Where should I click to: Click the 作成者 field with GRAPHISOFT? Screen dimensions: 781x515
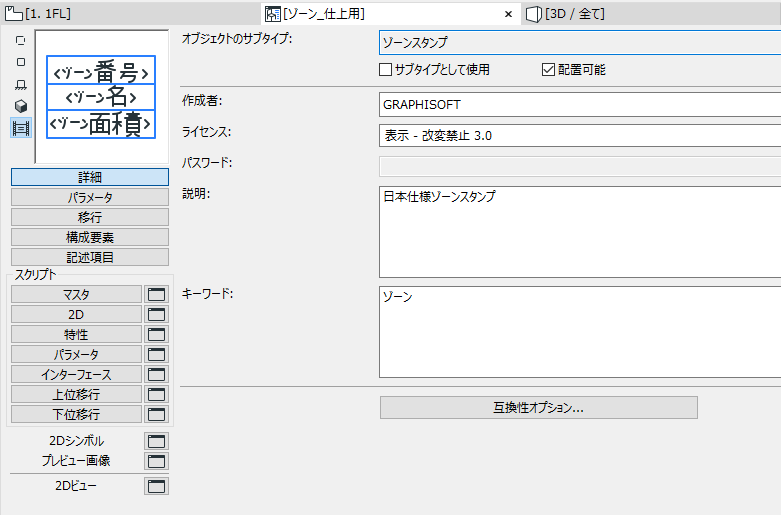coord(580,105)
